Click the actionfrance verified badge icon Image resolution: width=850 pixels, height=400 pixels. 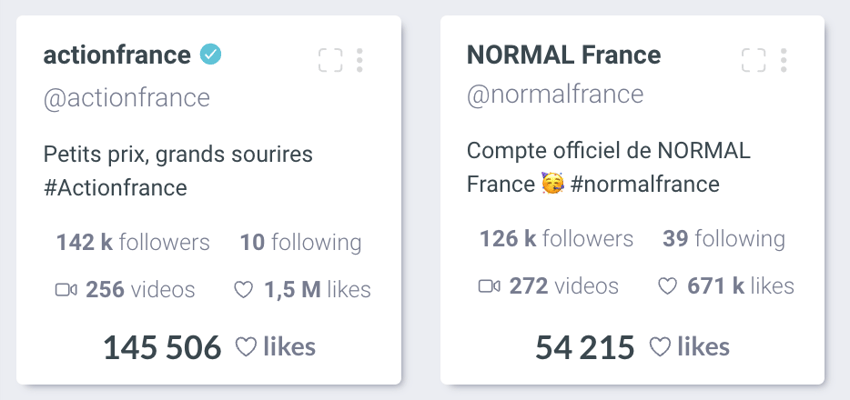(x=210, y=54)
